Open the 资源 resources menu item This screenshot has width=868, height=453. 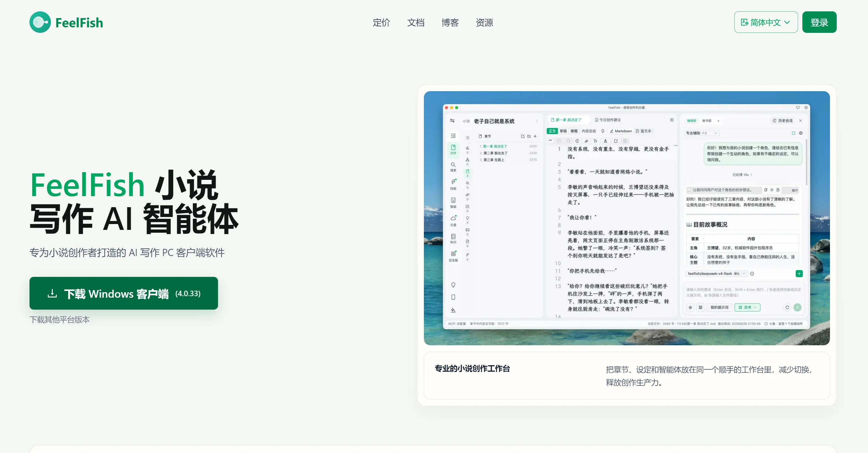484,23
